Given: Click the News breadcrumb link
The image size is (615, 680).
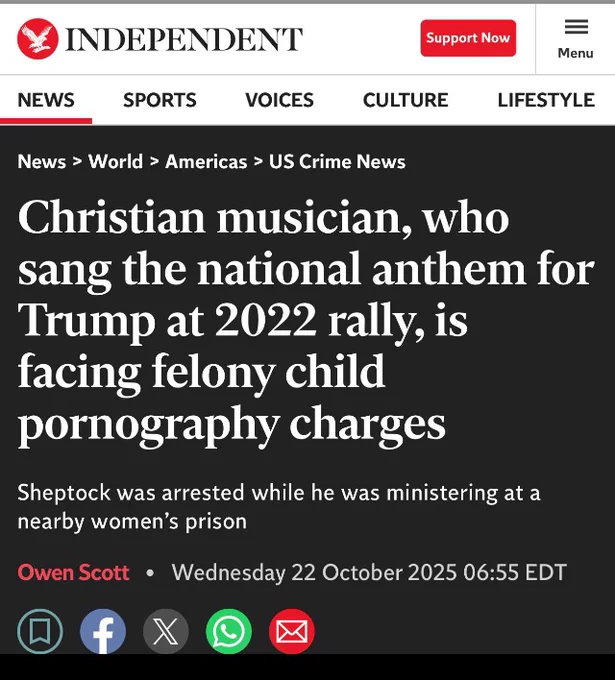Looking at the screenshot, I should click(x=41, y=162).
